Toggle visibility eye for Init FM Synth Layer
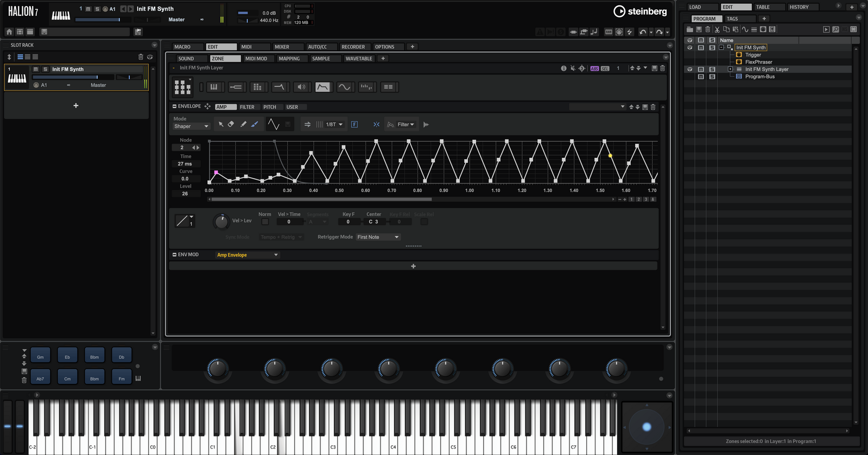The width and height of the screenshot is (868, 455). 690,69
